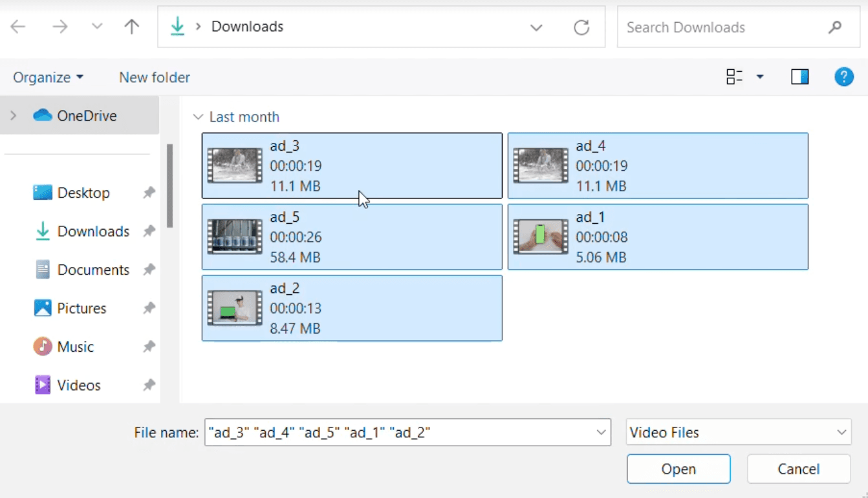Open Downloads in the sidebar

(93, 231)
